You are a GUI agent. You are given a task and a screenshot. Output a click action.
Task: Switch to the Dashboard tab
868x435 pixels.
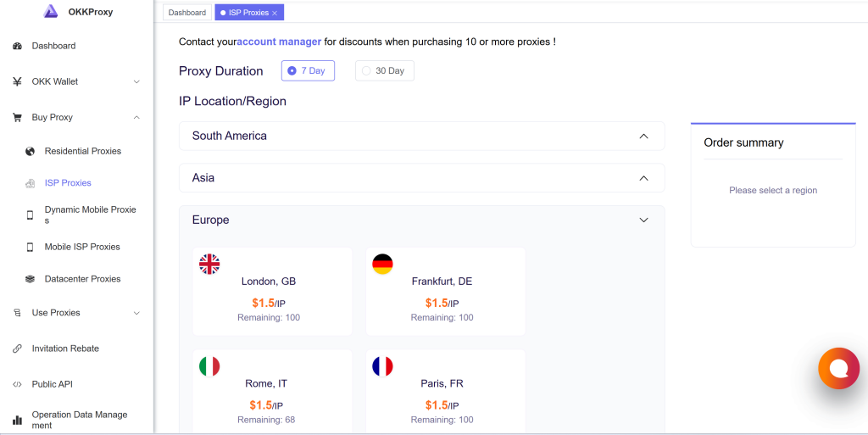[186, 13]
